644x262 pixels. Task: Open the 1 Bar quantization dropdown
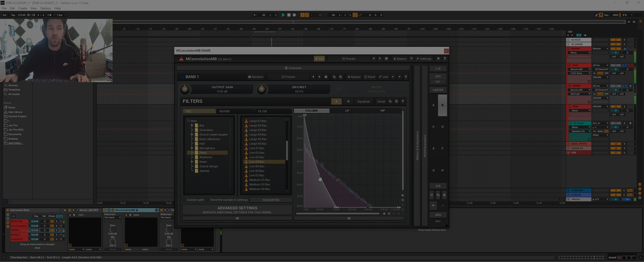(61, 15)
